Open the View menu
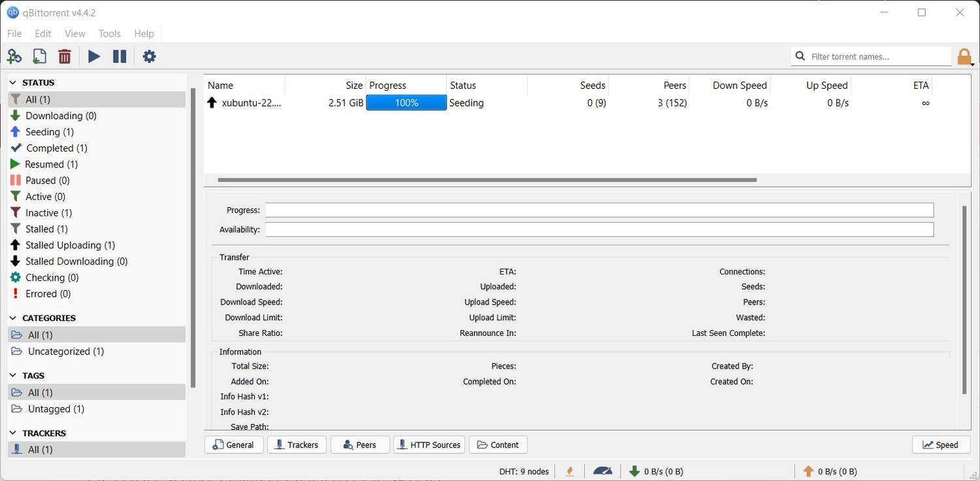This screenshot has height=481, width=980. [x=74, y=33]
